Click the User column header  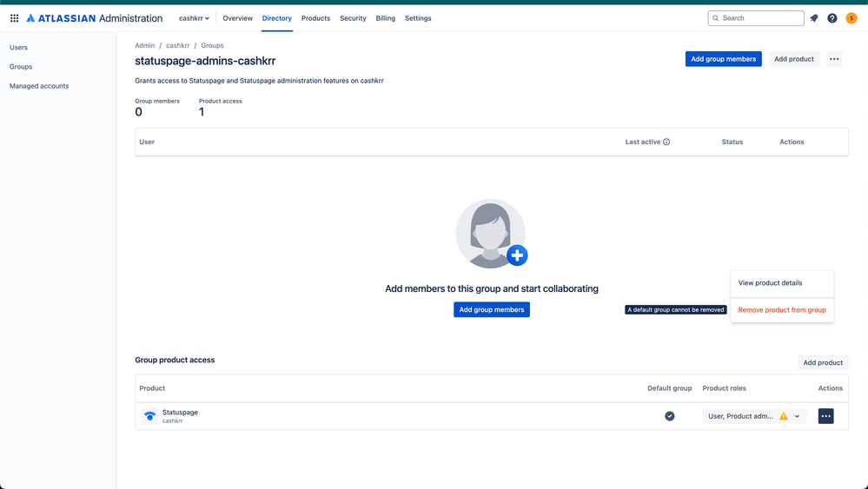point(147,142)
